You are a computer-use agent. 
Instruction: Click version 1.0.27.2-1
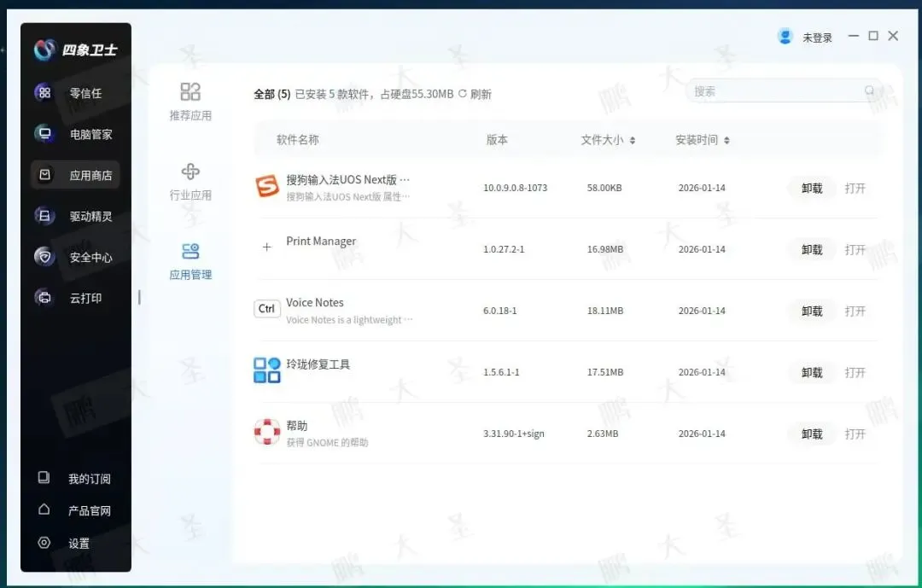pyautogui.click(x=504, y=249)
